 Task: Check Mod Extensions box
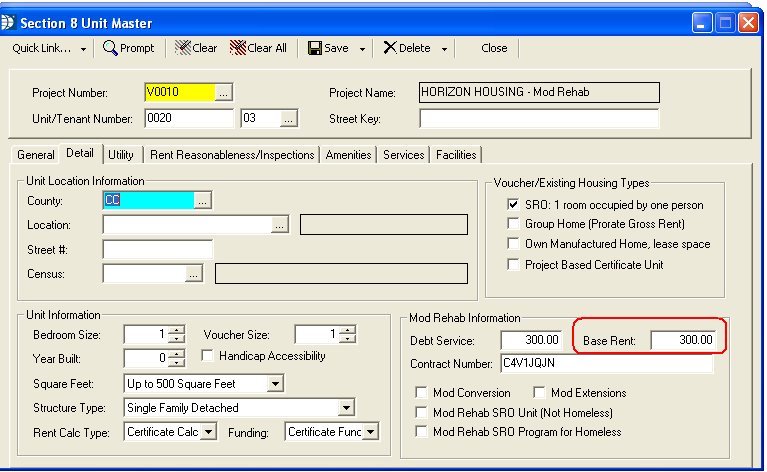tap(539, 392)
